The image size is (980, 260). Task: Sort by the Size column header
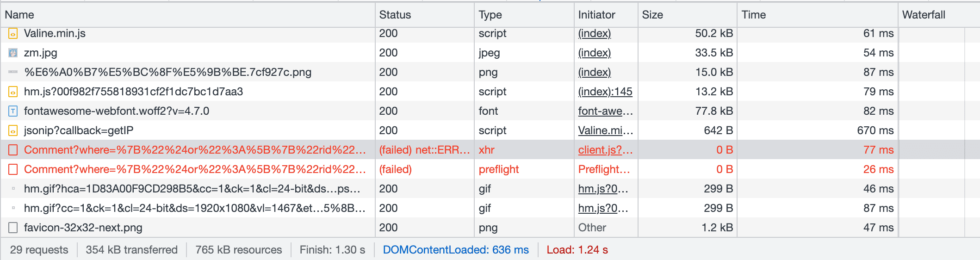(x=652, y=15)
